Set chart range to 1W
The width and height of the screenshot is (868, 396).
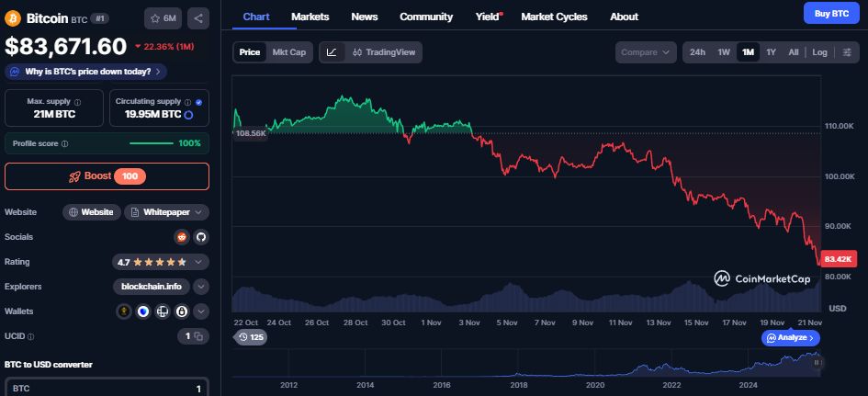tap(724, 52)
